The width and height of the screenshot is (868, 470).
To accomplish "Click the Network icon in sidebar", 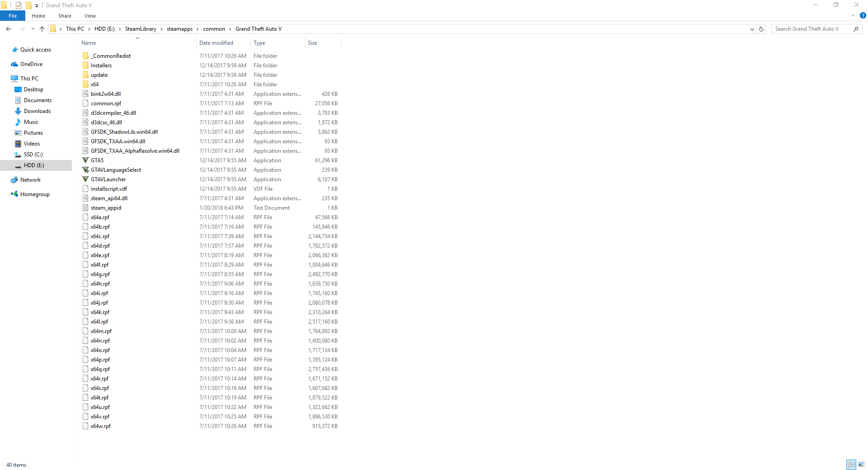I will click(x=14, y=180).
